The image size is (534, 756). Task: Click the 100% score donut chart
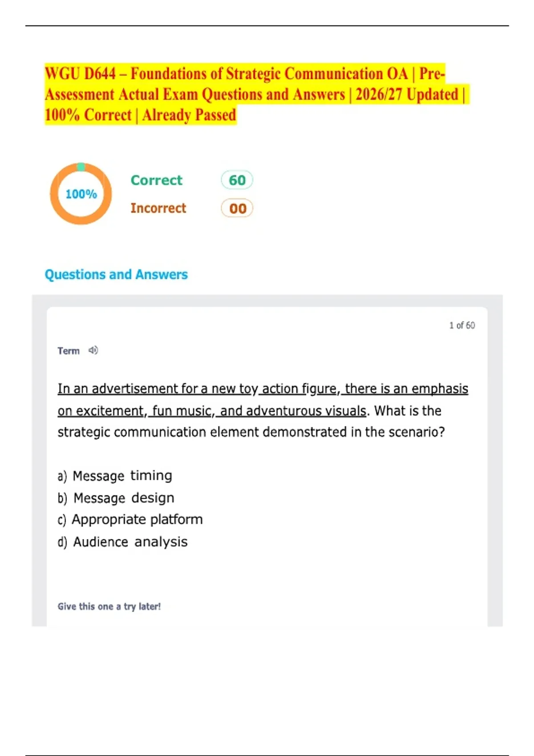point(81,194)
